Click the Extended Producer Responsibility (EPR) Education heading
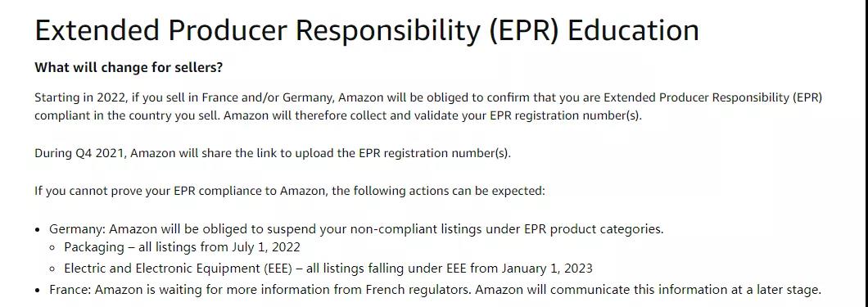Screen dimensions: 868x307 pos(367,30)
